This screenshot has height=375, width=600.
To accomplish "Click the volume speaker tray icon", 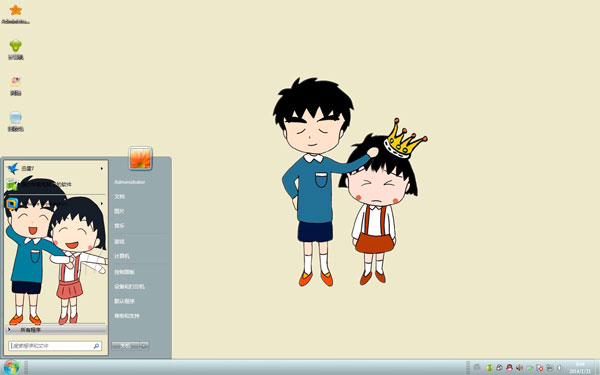I will (x=519, y=368).
